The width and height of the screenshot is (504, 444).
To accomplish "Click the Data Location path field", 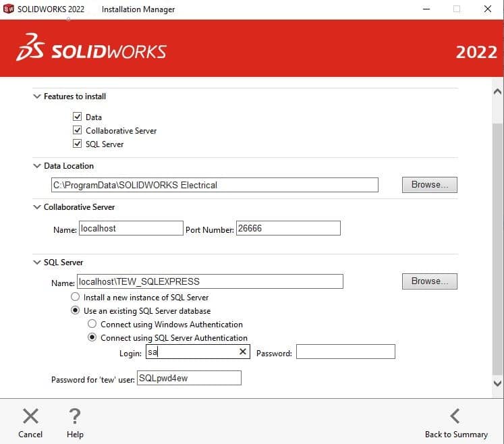I will click(x=215, y=185).
